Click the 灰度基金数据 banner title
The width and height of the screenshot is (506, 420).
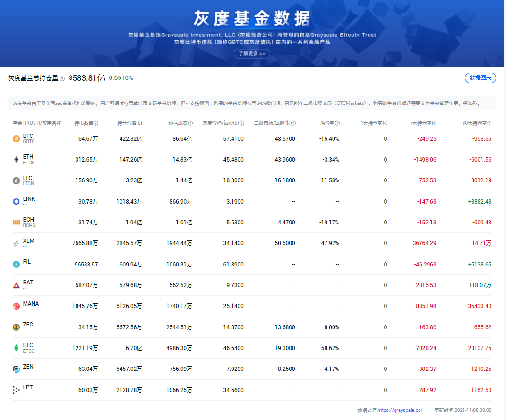(252, 18)
